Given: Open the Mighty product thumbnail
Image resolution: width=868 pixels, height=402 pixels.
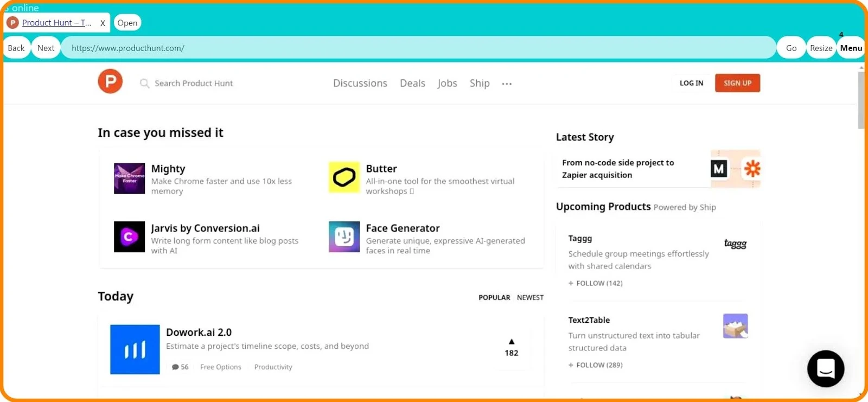Looking at the screenshot, I should pos(129,178).
